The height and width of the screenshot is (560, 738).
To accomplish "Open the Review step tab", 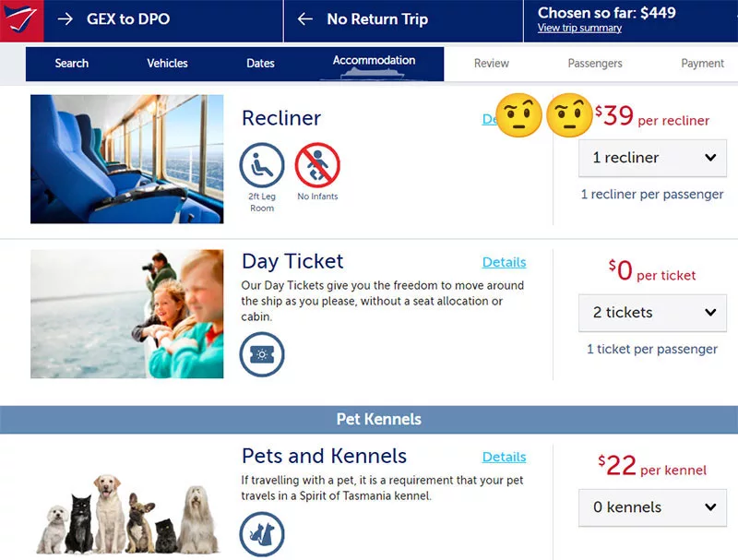I will coord(492,64).
